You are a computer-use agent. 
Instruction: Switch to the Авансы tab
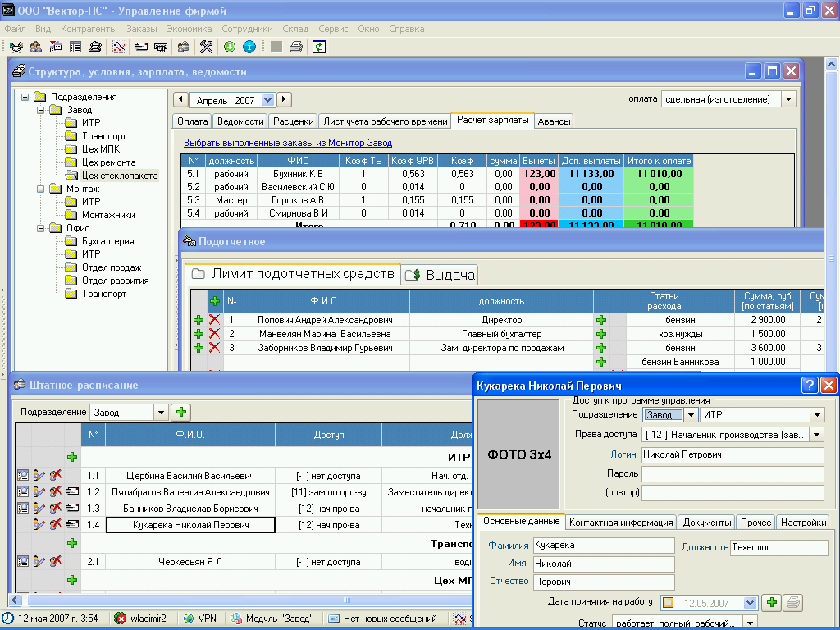pos(554,121)
